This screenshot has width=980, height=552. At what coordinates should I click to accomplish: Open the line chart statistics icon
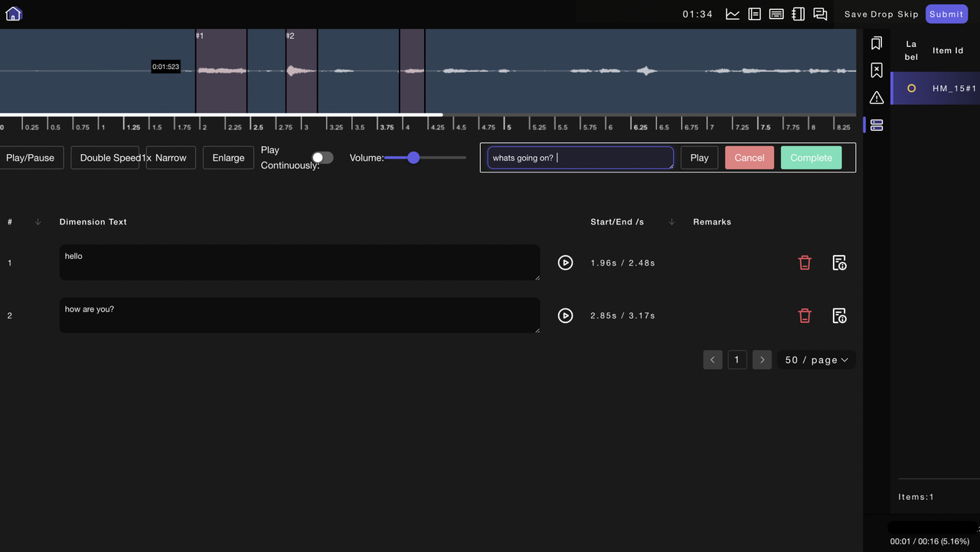click(x=733, y=14)
